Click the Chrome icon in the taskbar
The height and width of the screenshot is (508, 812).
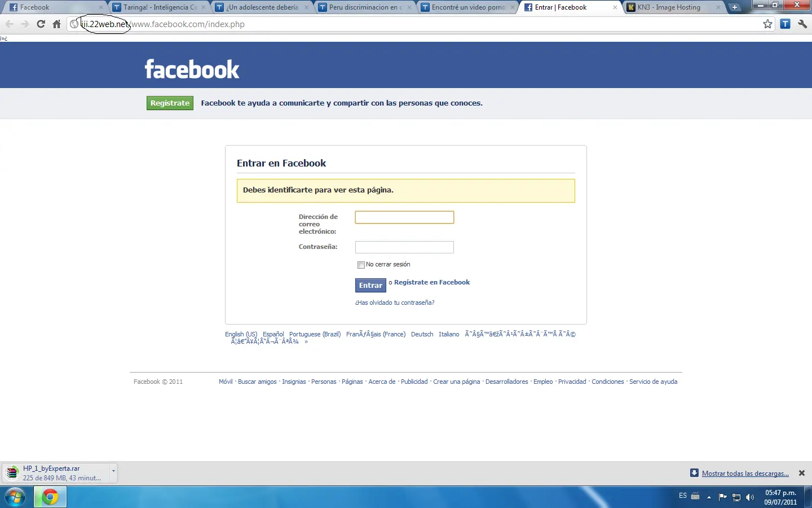coord(50,497)
